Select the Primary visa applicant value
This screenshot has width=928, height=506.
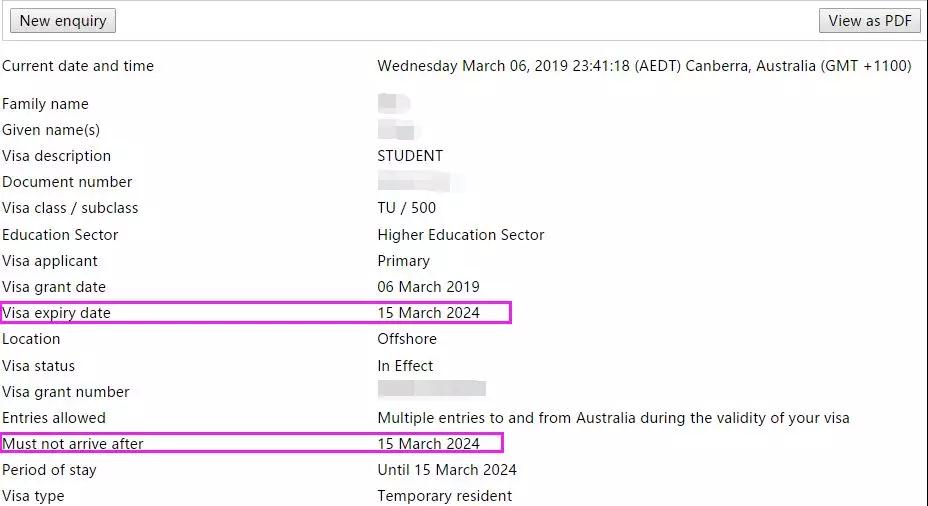coord(403,261)
